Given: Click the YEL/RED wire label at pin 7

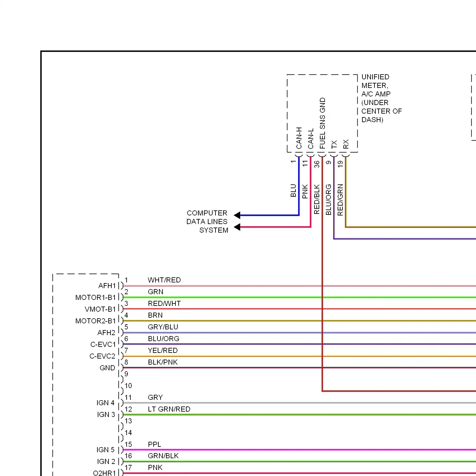Looking at the screenshot, I should [162, 350].
